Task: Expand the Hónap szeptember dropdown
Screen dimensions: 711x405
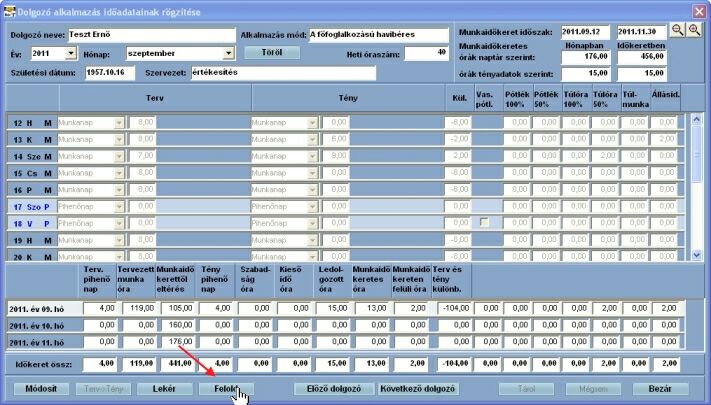Action: tap(228, 54)
